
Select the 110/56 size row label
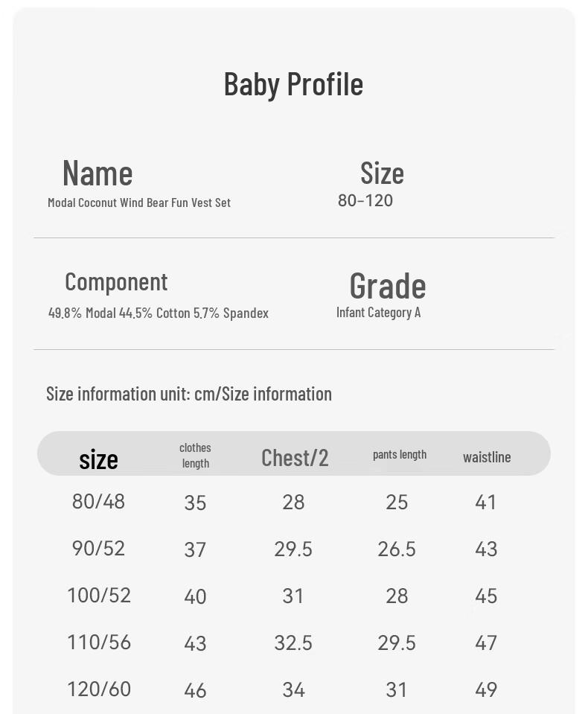tap(99, 642)
